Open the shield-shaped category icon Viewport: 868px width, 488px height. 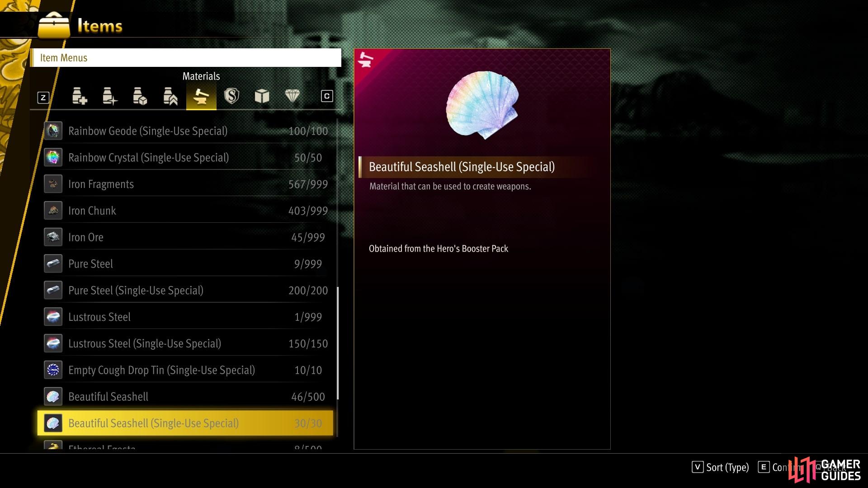[231, 96]
